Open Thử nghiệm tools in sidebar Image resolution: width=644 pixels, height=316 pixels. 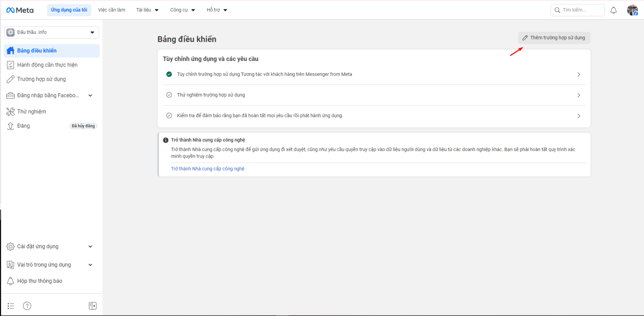(31, 112)
